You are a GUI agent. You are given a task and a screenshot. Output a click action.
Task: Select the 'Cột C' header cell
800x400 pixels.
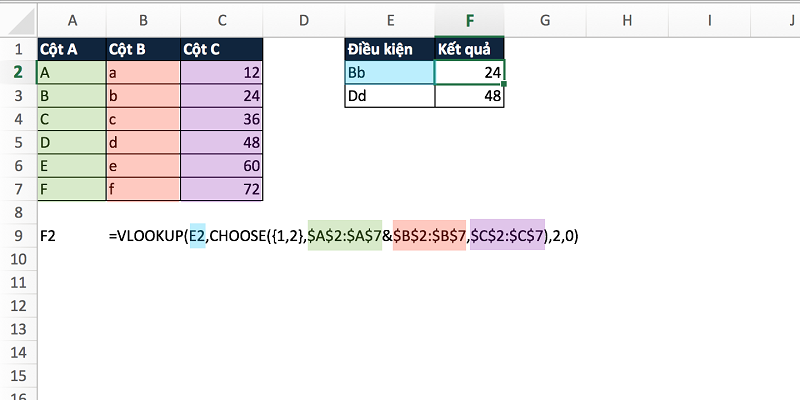click(222, 49)
